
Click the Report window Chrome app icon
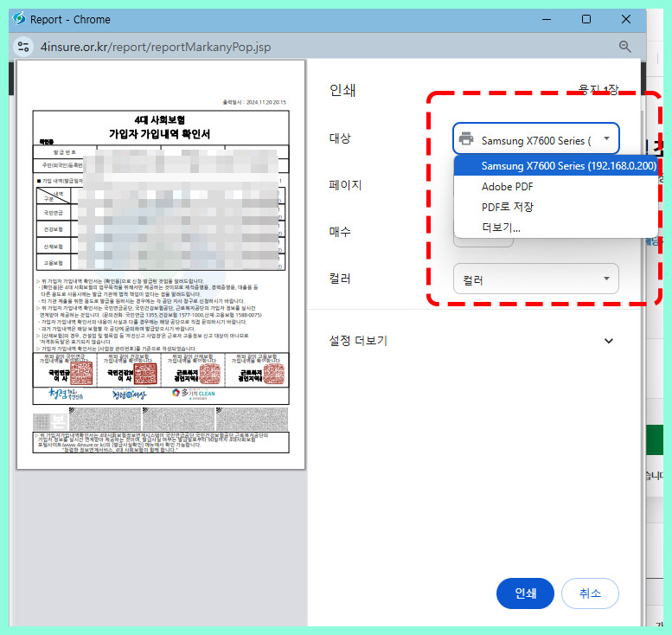point(19,19)
